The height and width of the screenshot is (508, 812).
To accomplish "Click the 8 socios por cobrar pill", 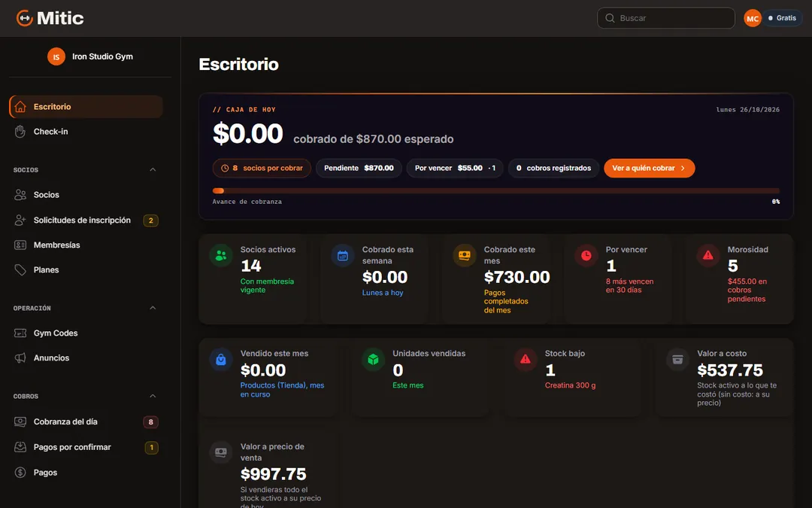I will pyautogui.click(x=262, y=168).
